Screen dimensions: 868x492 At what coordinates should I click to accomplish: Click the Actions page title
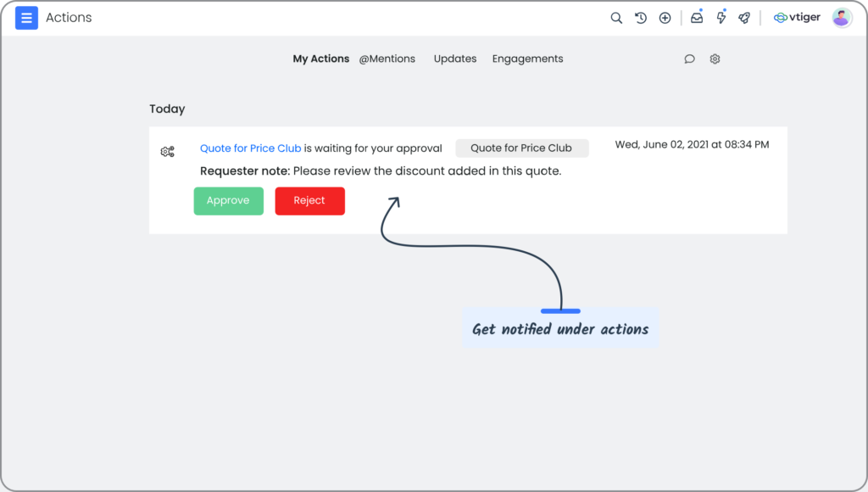69,18
